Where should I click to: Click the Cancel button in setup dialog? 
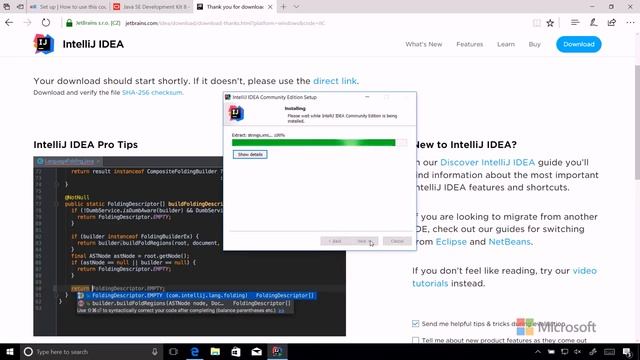(397, 241)
